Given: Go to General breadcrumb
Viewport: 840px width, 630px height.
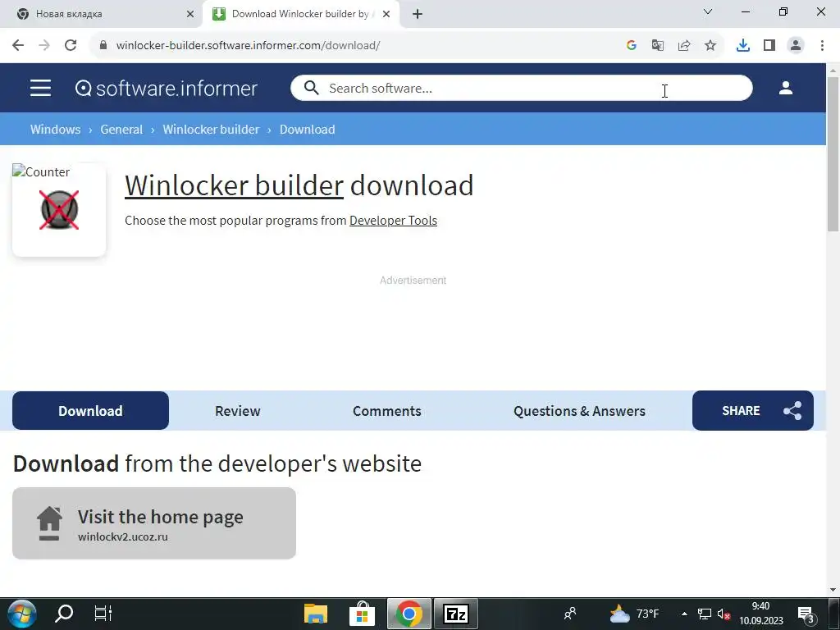Looking at the screenshot, I should coord(121,129).
